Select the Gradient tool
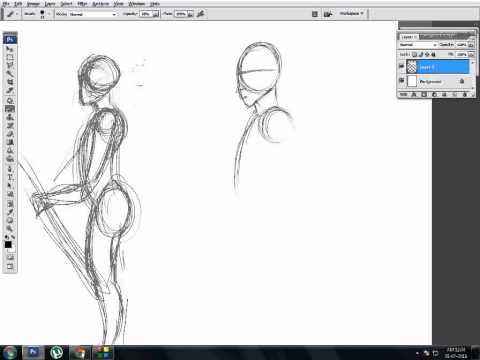 (x=10, y=142)
